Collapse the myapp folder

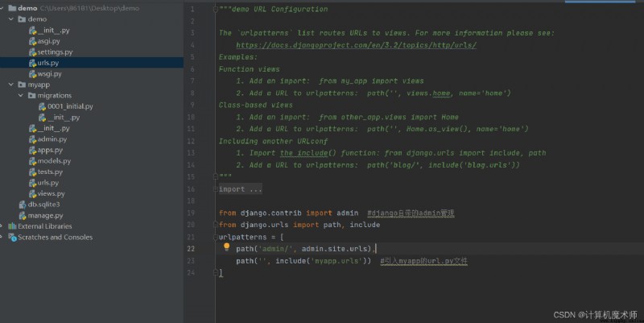click(11, 85)
